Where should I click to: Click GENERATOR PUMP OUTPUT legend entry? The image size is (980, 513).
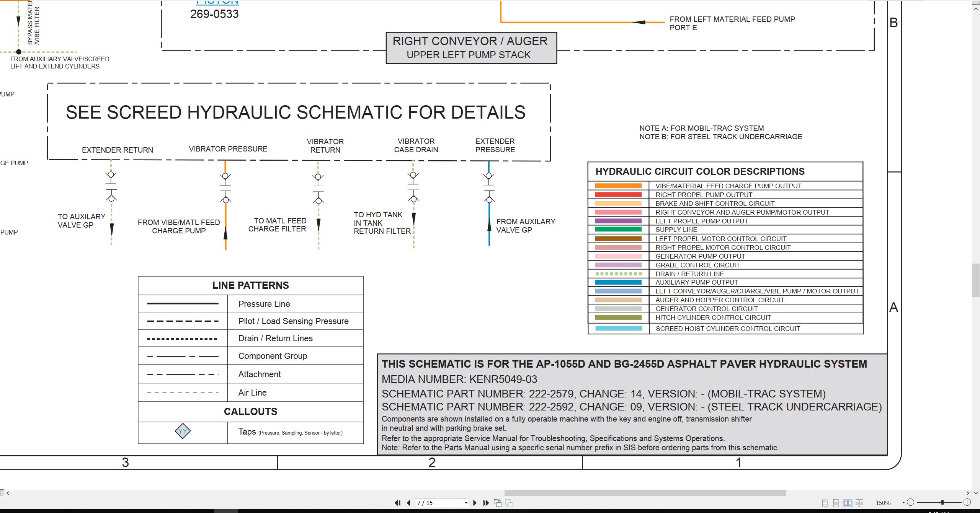700,256
